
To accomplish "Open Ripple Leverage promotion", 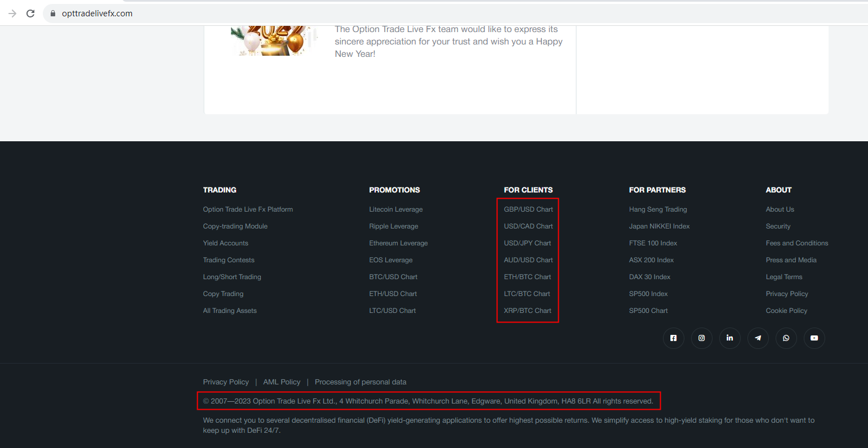I will [x=394, y=226].
